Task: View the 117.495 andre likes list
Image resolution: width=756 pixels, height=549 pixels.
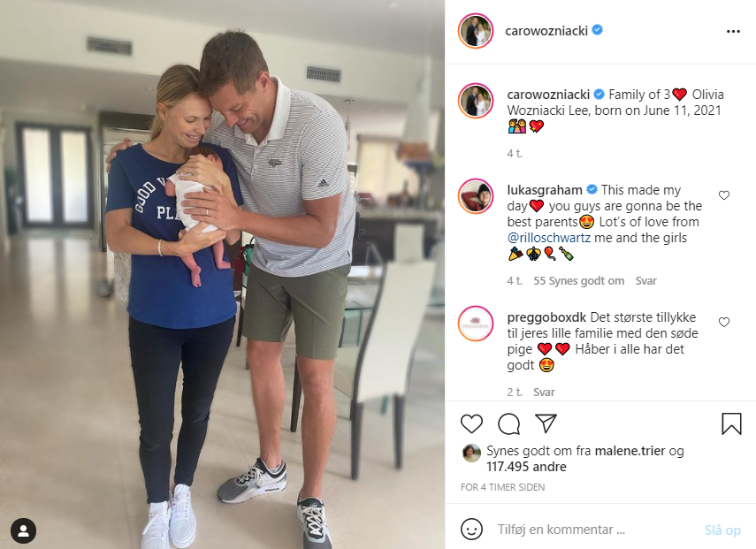Action: [526, 467]
